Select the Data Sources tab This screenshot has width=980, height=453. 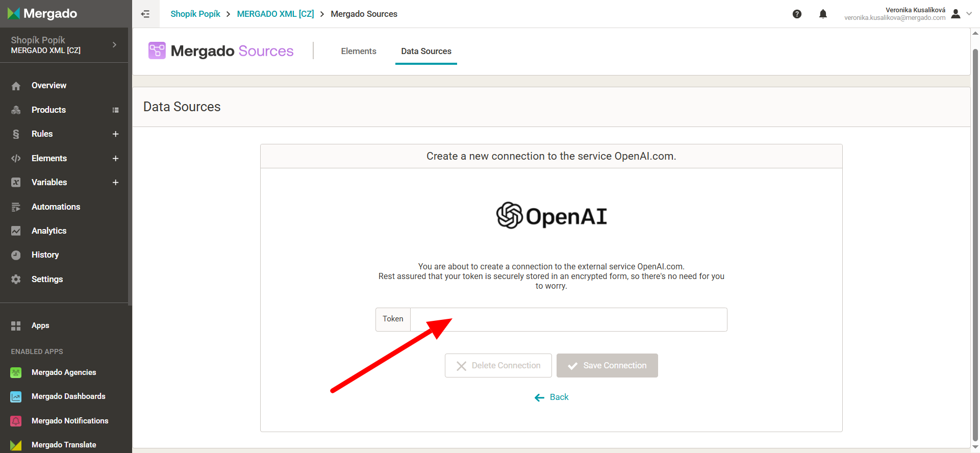click(x=426, y=51)
